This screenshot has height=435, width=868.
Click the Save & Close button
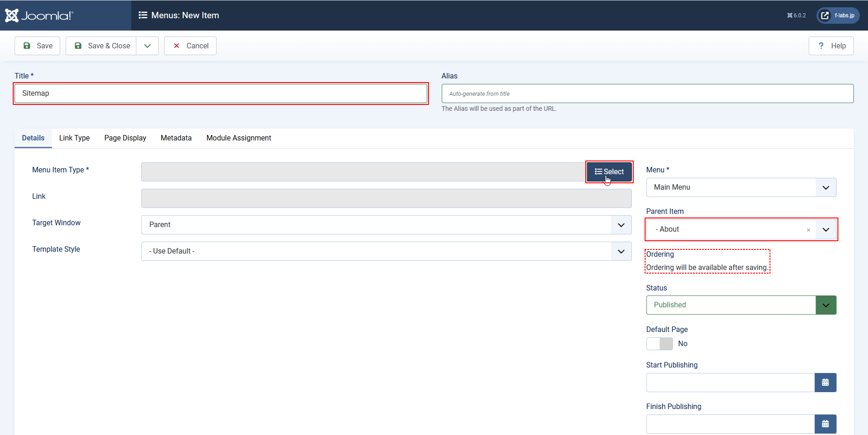click(101, 46)
